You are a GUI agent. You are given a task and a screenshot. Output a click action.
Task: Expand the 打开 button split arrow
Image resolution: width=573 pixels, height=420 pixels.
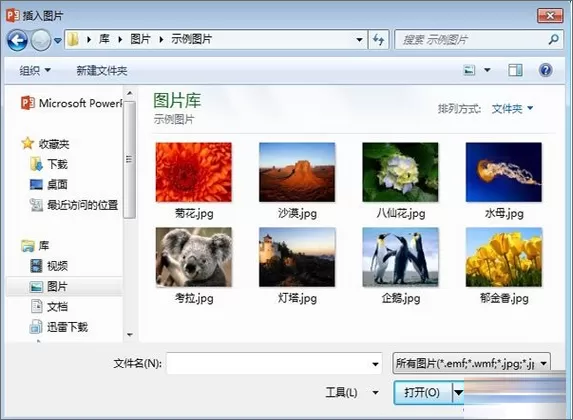458,393
